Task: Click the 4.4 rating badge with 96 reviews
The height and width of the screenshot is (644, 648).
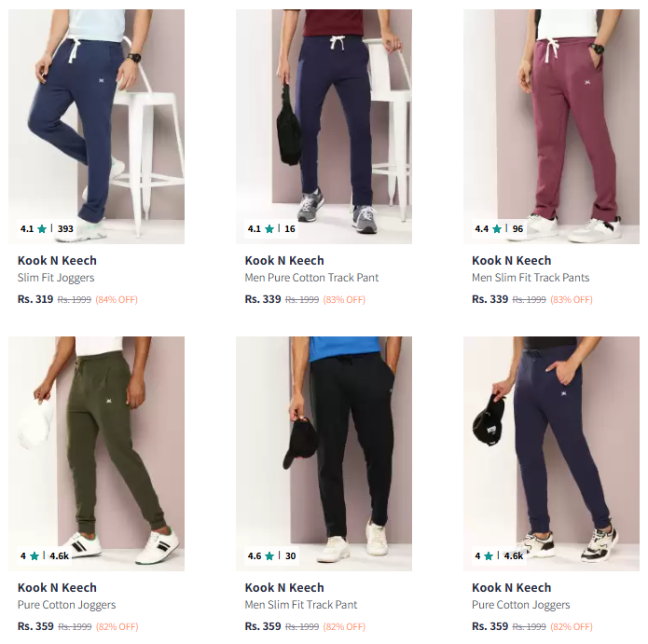Action: pyautogui.click(x=499, y=229)
